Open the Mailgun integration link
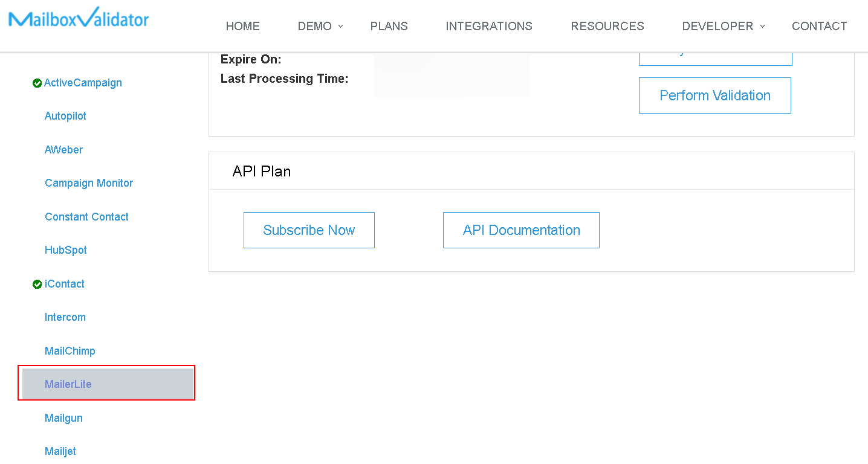This screenshot has height=464, width=868. point(63,418)
